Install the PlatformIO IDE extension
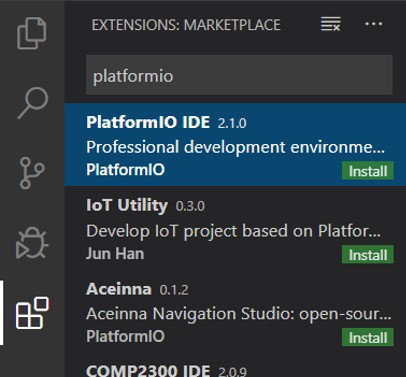The height and width of the screenshot is (377, 406). [x=368, y=171]
